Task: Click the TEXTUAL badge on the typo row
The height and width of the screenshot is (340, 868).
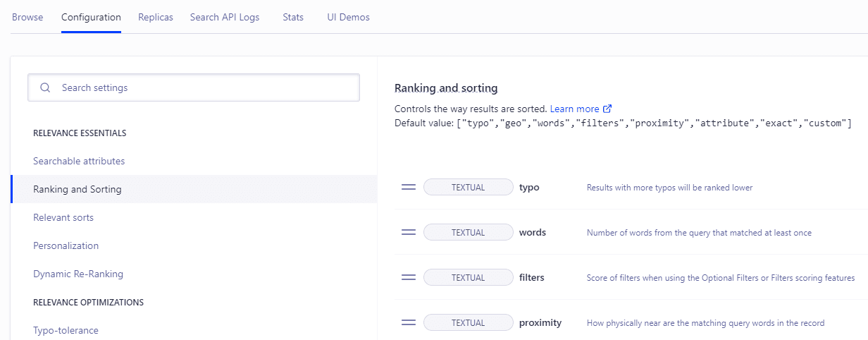Action: coord(469,187)
